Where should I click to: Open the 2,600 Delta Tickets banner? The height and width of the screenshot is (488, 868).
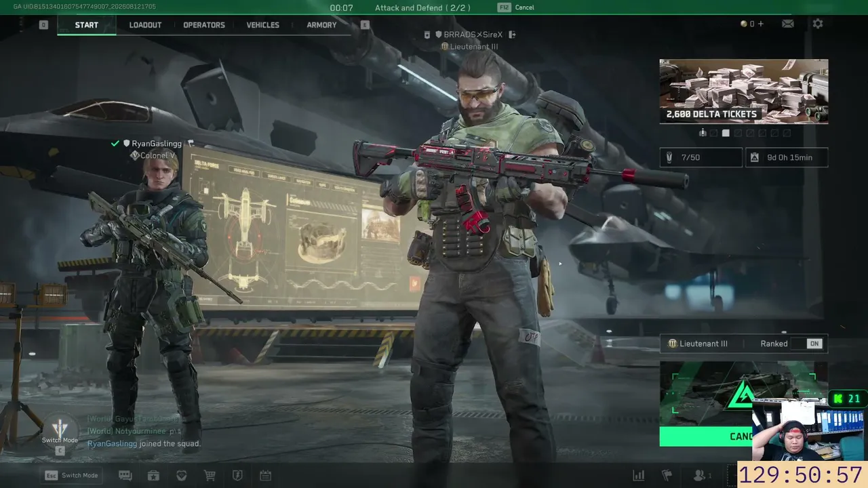(x=744, y=91)
